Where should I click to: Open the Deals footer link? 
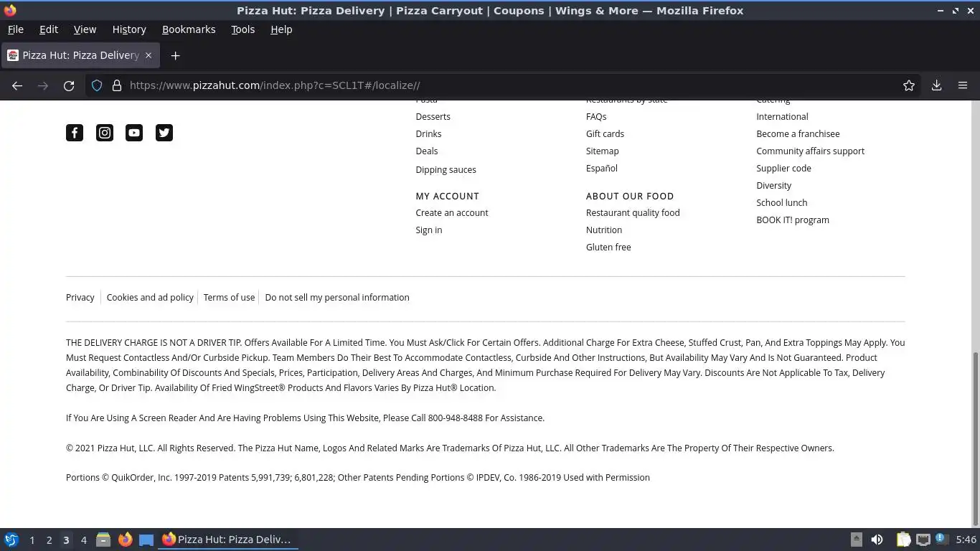click(426, 151)
